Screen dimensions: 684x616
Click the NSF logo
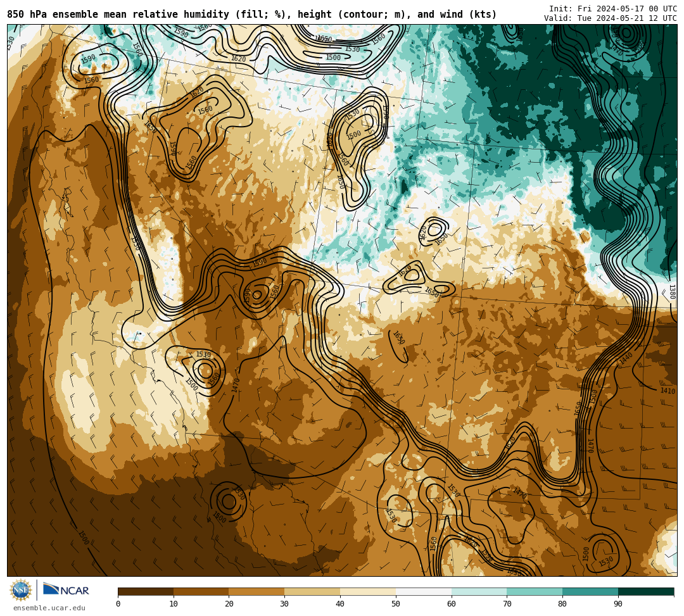point(21,591)
